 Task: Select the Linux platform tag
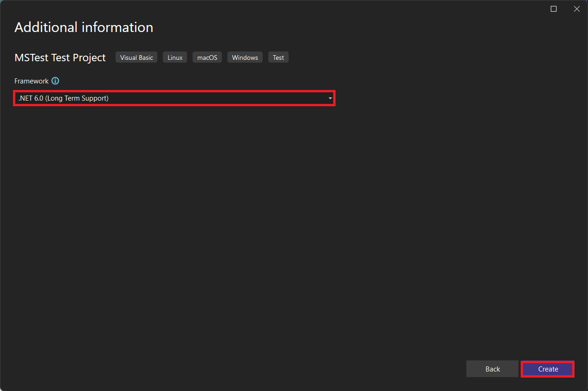[x=174, y=57]
